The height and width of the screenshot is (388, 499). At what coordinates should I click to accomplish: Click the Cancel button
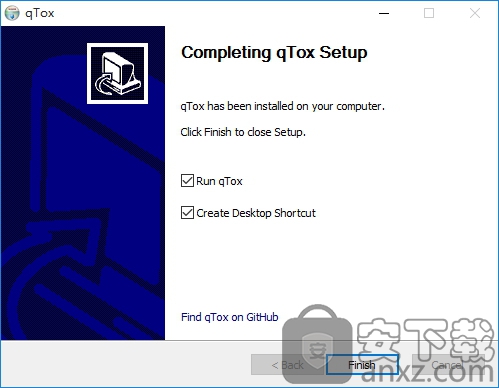[x=448, y=365]
